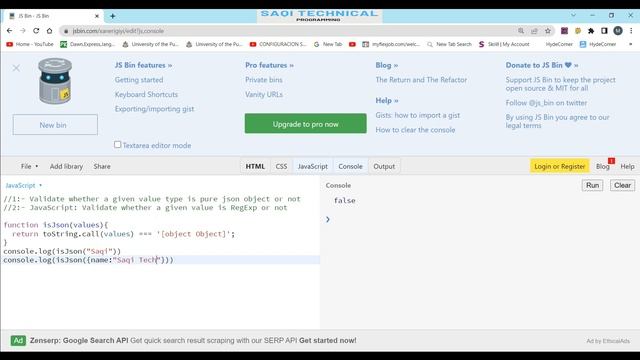Screen dimensions: 640x360
Task: Open zoom options in the address bar
Action: [521, 31]
